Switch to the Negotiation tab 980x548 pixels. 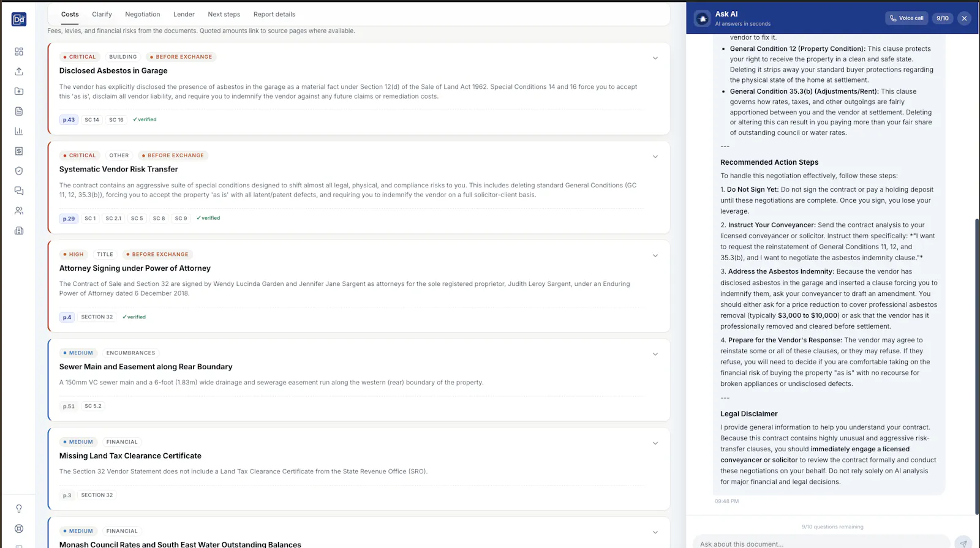click(x=143, y=14)
